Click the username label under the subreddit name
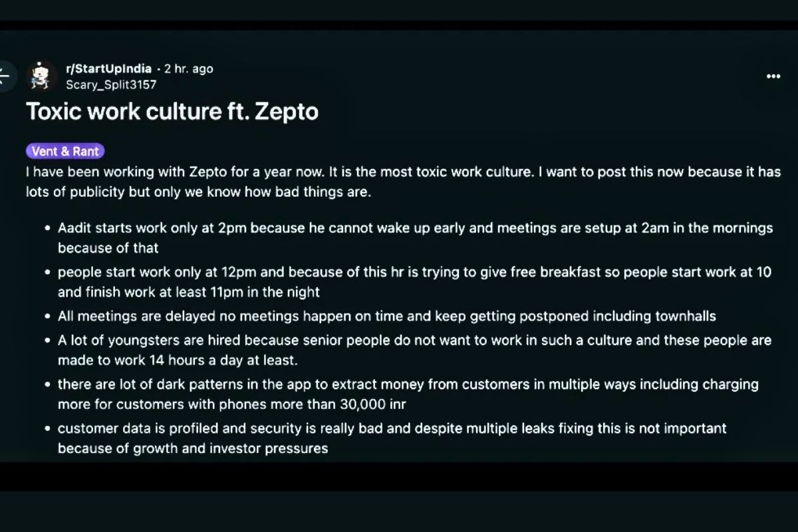Viewport: 798px width, 532px height. click(x=112, y=84)
